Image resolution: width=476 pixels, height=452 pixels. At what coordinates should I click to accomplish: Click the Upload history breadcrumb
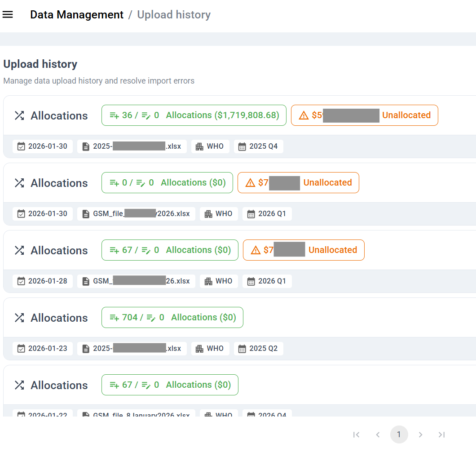pos(174,15)
